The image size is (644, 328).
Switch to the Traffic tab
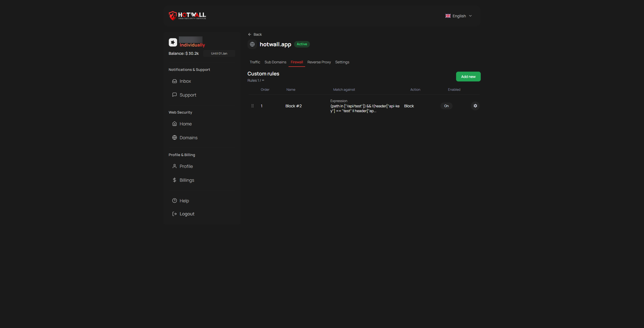click(x=255, y=62)
